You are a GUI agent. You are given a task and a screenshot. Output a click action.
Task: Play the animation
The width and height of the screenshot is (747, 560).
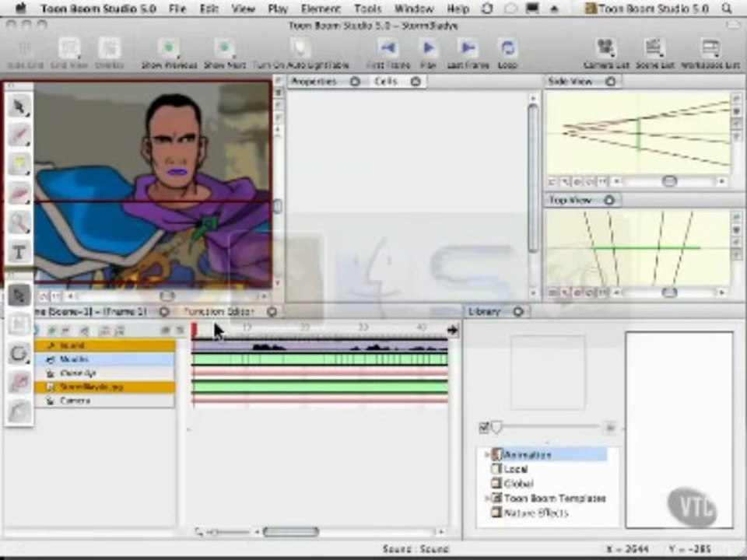pos(428,47)
